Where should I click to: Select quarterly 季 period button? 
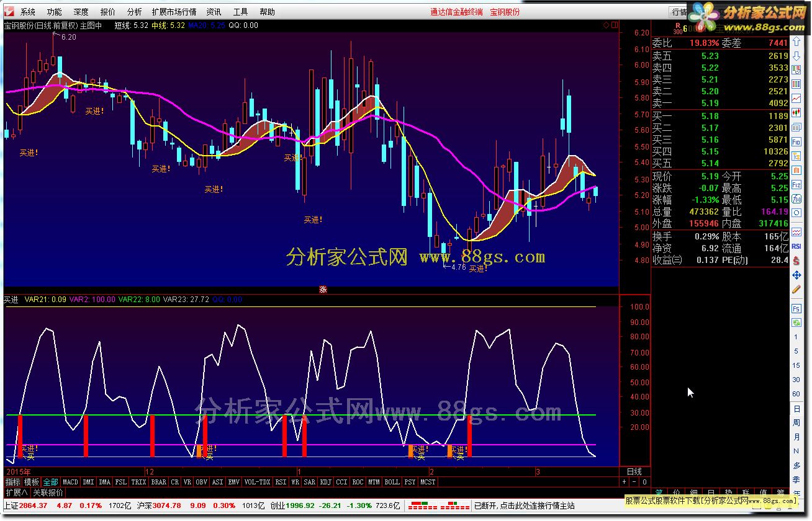tap(796, 479)
